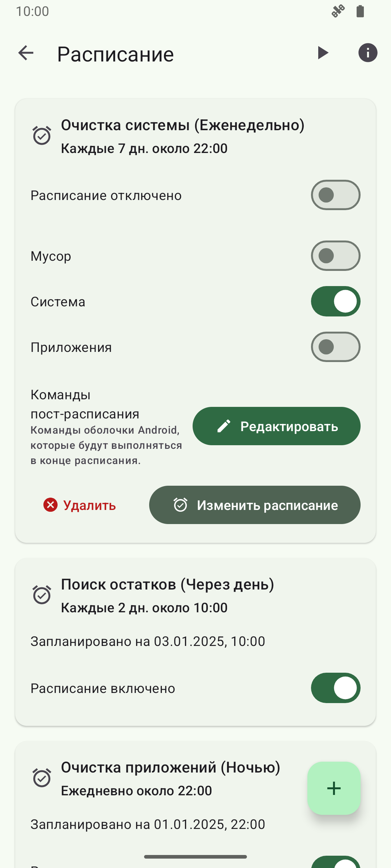Turn off Расписание включено switch
Viewport: 391px width, 868px height.
tap(336, 688)
